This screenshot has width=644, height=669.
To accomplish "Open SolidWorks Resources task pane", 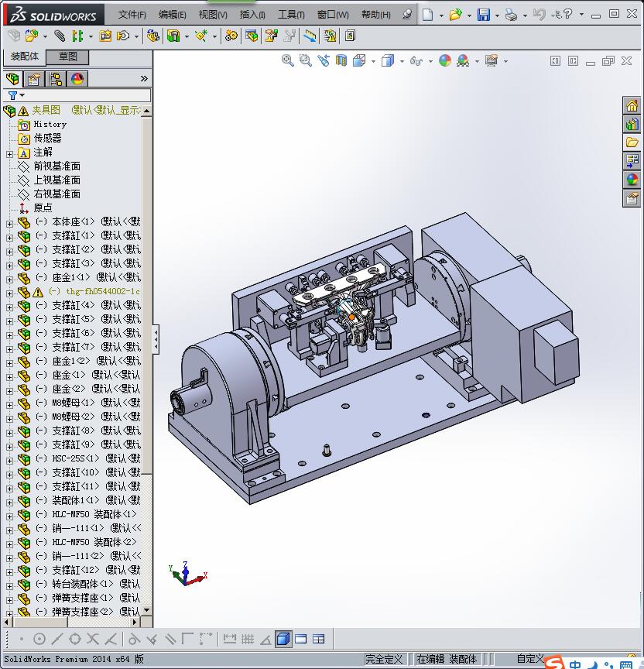I will pyautogui.click(x=632, y=105).
